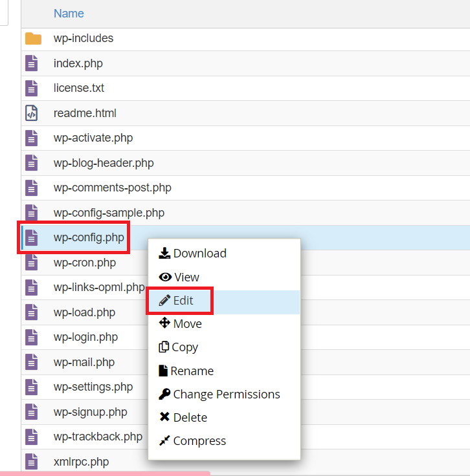
Task: Click the index.php file icon
Action: click(x=32, y=63)
